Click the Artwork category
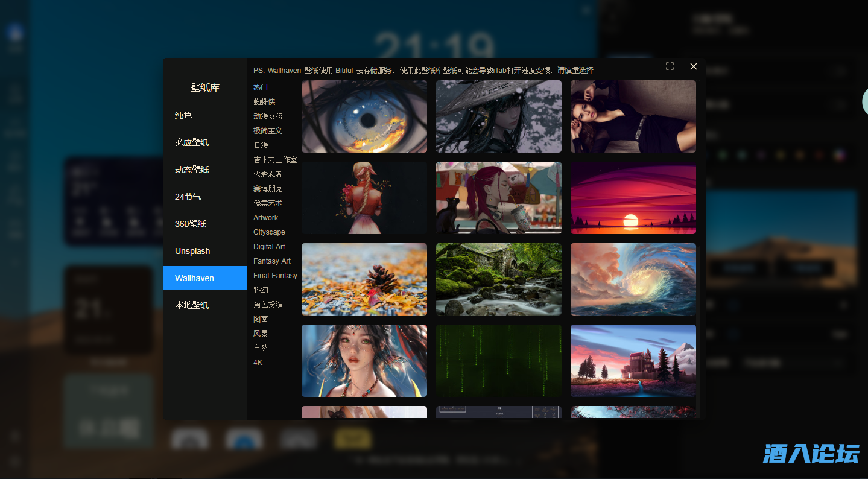Image resolution: width=868 pixels, height=479 pixels. pyautogui.click(x=265, y=218)
